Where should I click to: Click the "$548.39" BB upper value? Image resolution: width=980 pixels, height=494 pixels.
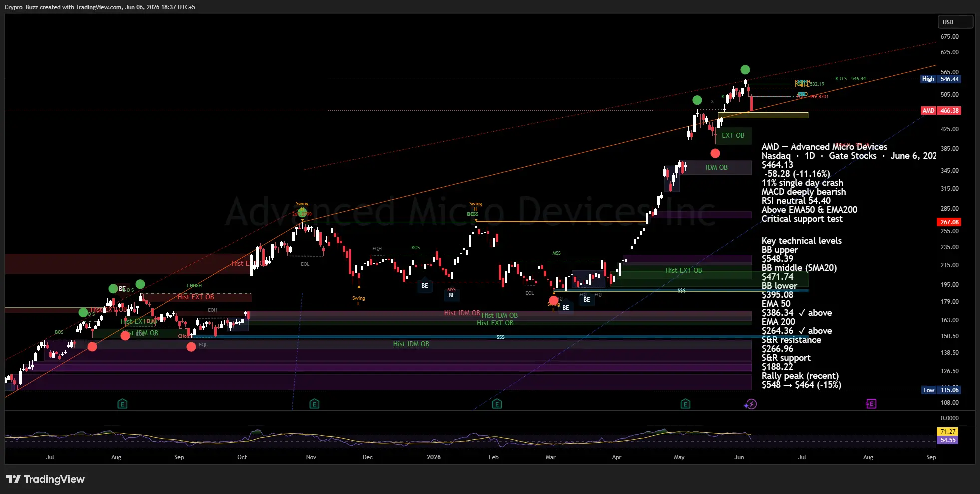[x=777, y=259]
